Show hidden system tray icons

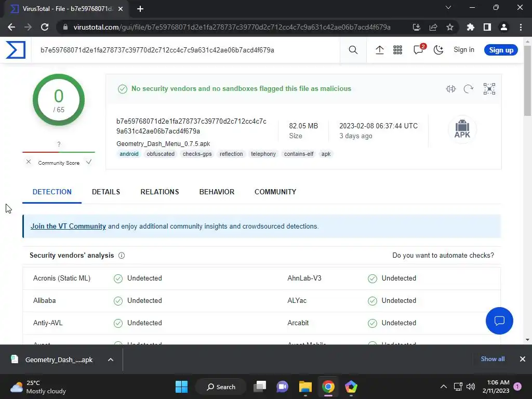tap(444, 387)
